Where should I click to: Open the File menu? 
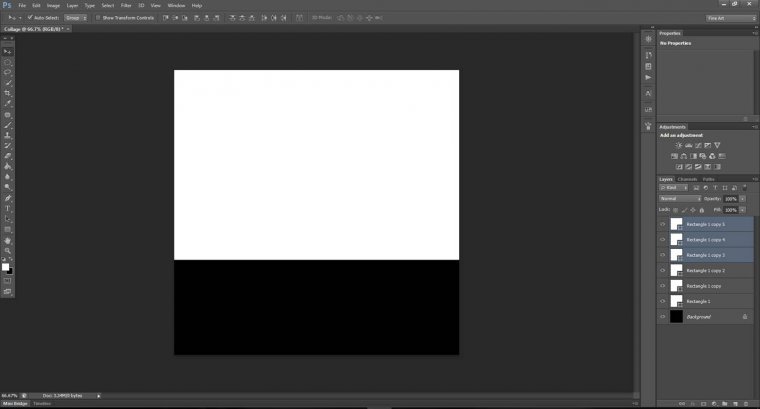22,5
